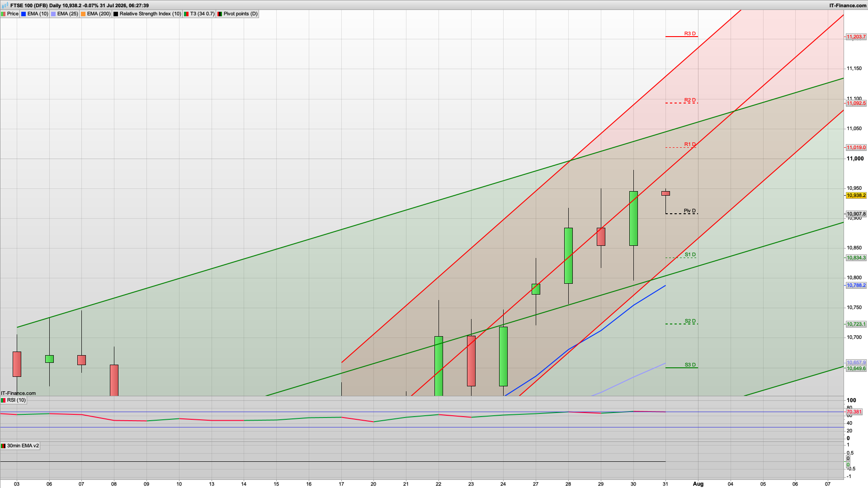This screenshot has height=488, width=868.
Task: Click the 30min EMA v2 panel icon
Action: pos(4,446)
